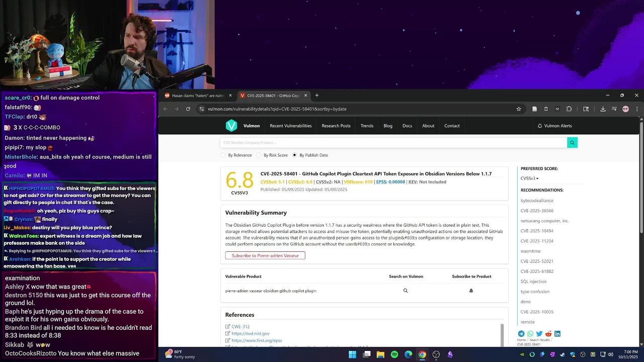Viewport: 644px width, 362px height.
Task: Click the teal search magnifier button
Action: [x=572, y=143]
